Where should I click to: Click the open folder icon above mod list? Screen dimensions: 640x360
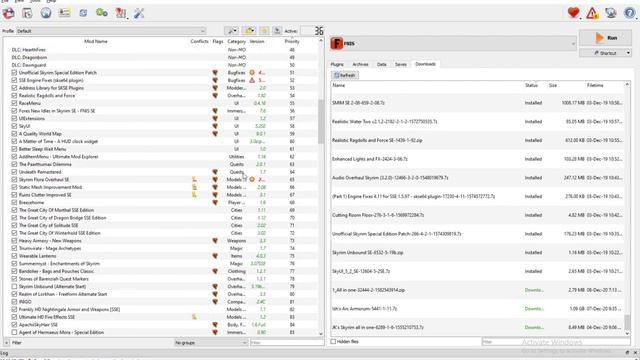[x=249, y=31]
